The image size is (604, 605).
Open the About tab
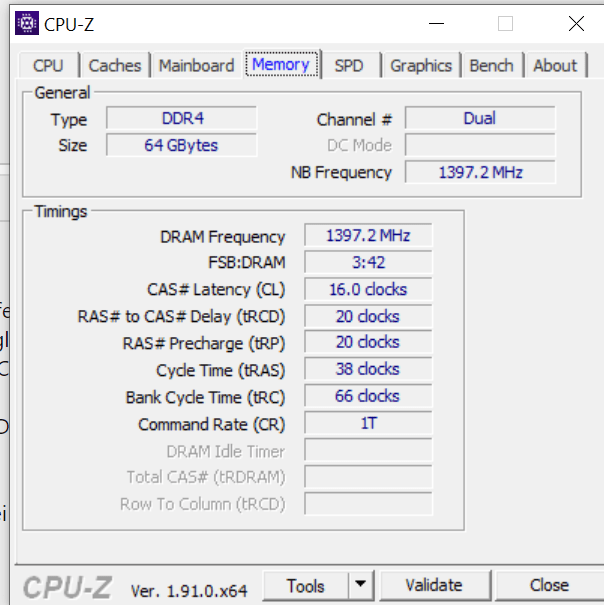[x=555, y=66]
